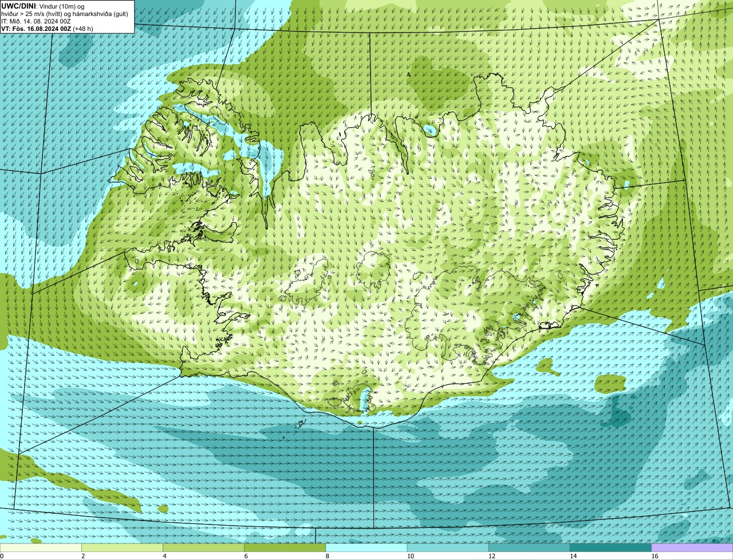
Task: Select the "VT: Fös. 16.08.2024 00Z (+48 h)" line
Action: point(47,28)
